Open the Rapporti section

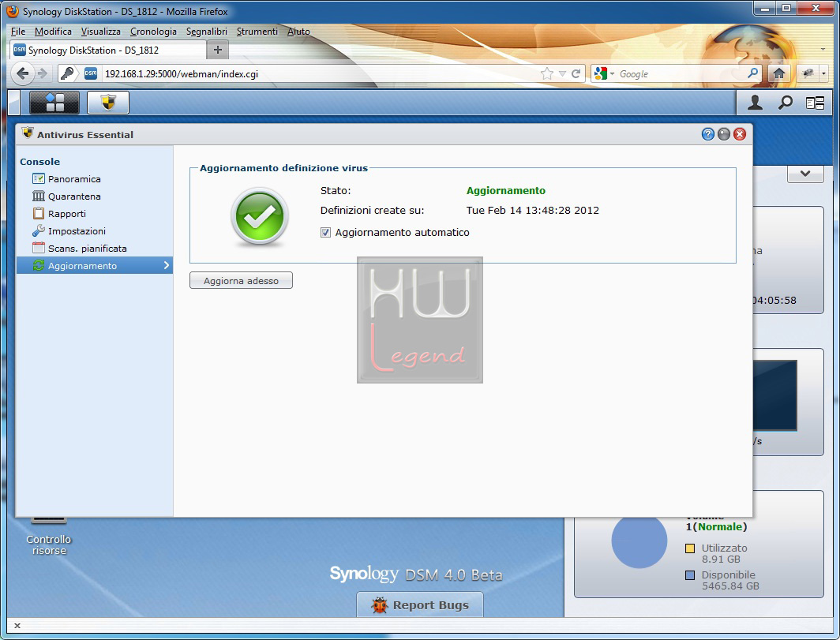click(x=94, y=214)
